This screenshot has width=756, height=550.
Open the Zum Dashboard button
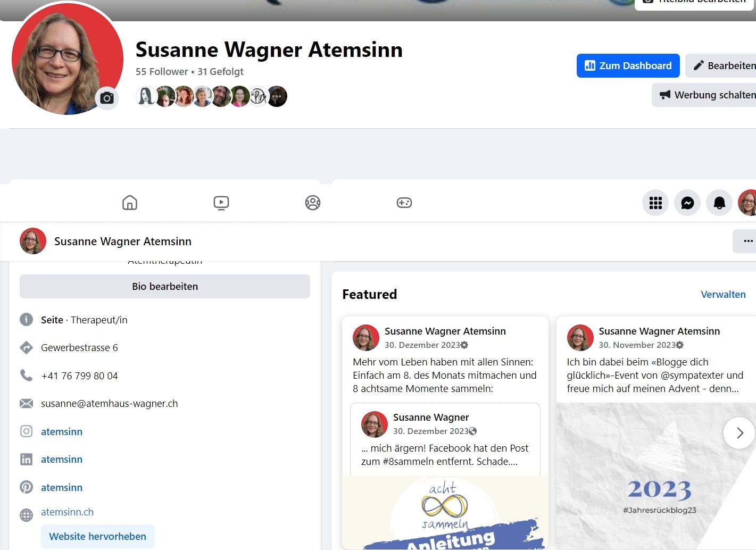tap(628, 65)
